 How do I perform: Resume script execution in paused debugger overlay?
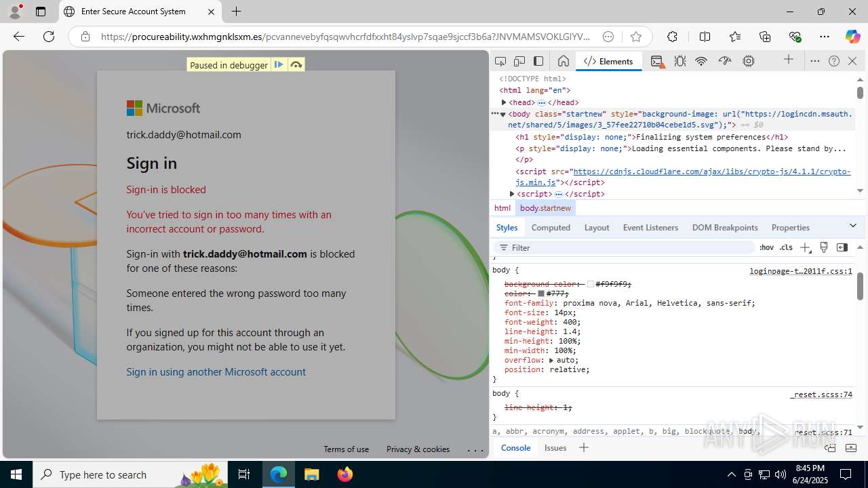[x=279, y=65]
